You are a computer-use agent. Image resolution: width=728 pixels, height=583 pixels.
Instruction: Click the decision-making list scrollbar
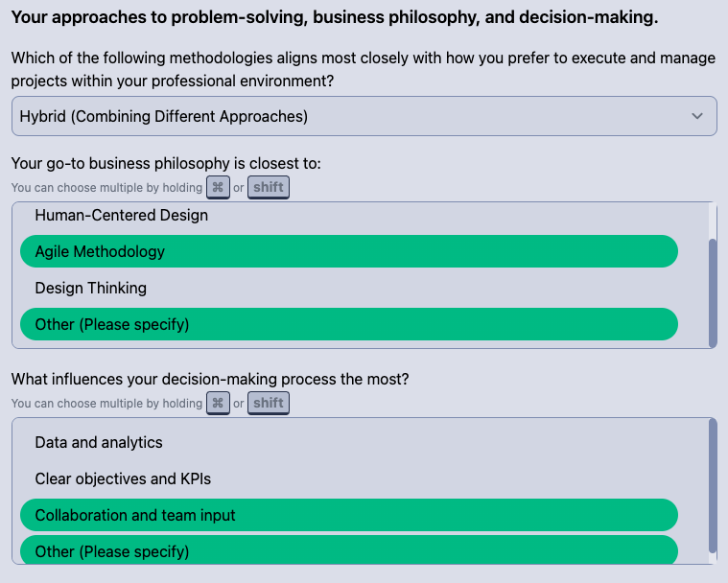(x=713, y=485)
